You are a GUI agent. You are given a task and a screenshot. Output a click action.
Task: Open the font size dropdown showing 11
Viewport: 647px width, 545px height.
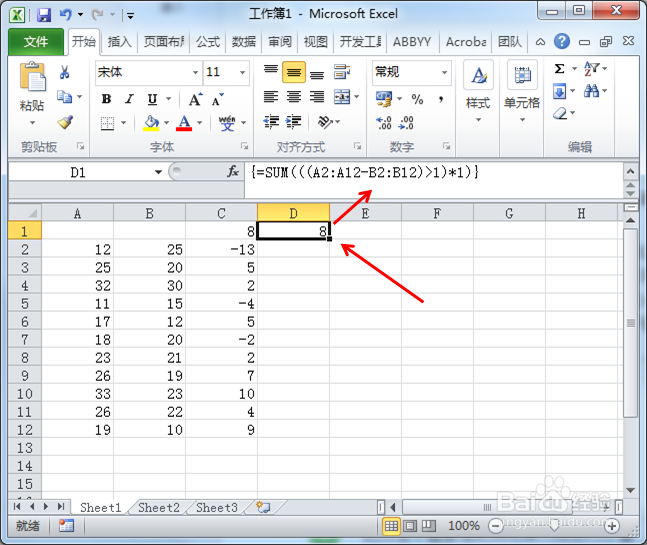pyautogui.click(x=242, y=73)
